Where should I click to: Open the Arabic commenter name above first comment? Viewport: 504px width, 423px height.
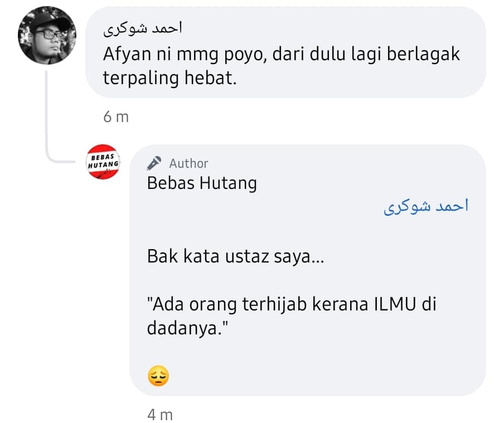coord(142,28)
